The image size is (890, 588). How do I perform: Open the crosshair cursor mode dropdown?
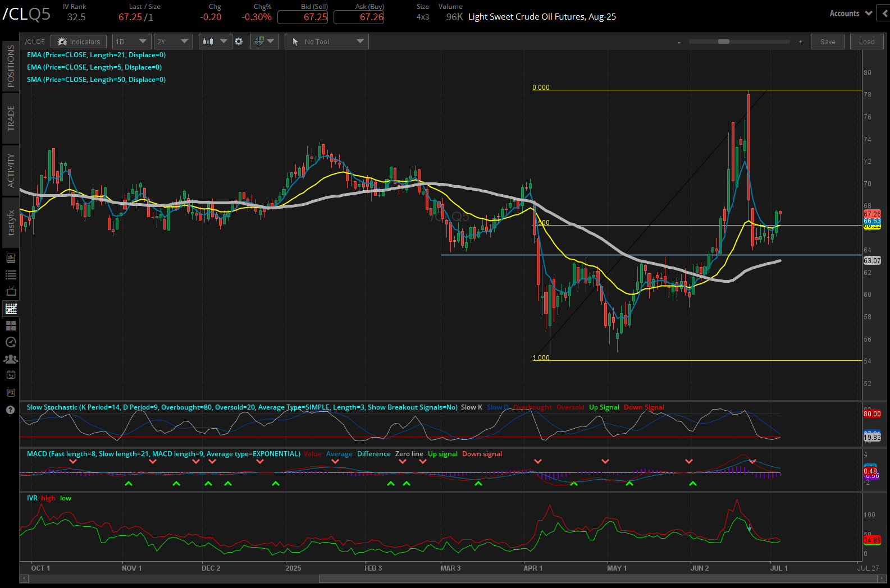click(x=264, y=42)
